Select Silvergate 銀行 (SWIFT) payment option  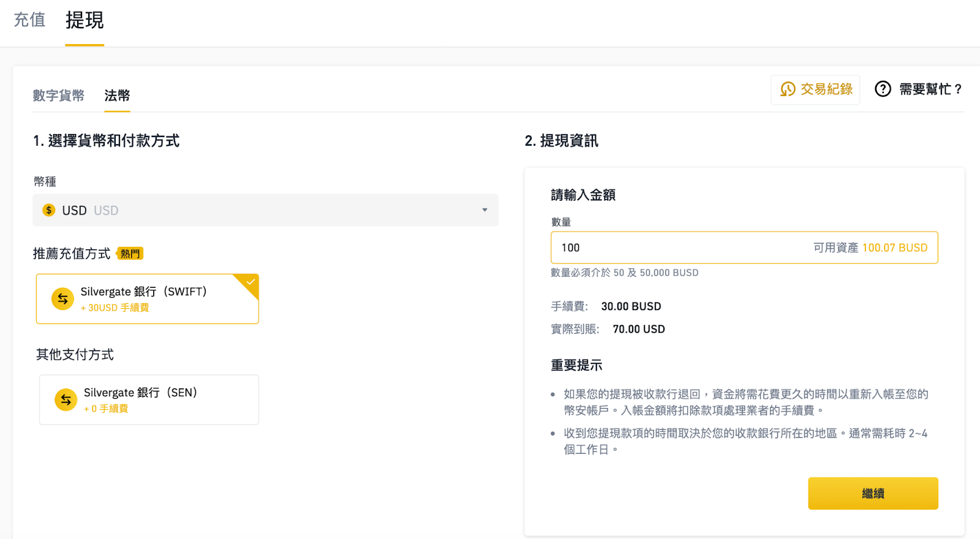(148, 299)
